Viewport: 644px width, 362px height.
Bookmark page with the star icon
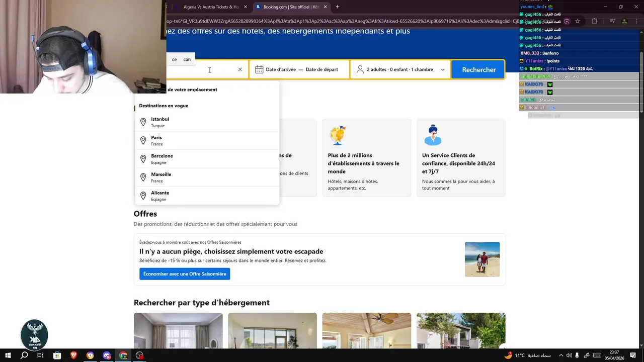578,21
